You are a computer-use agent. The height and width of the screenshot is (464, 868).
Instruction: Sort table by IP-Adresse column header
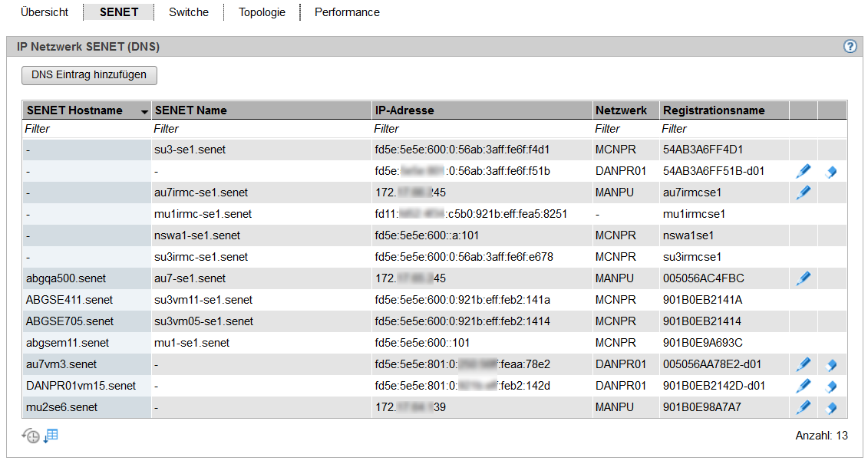click(x=404, y=110)
